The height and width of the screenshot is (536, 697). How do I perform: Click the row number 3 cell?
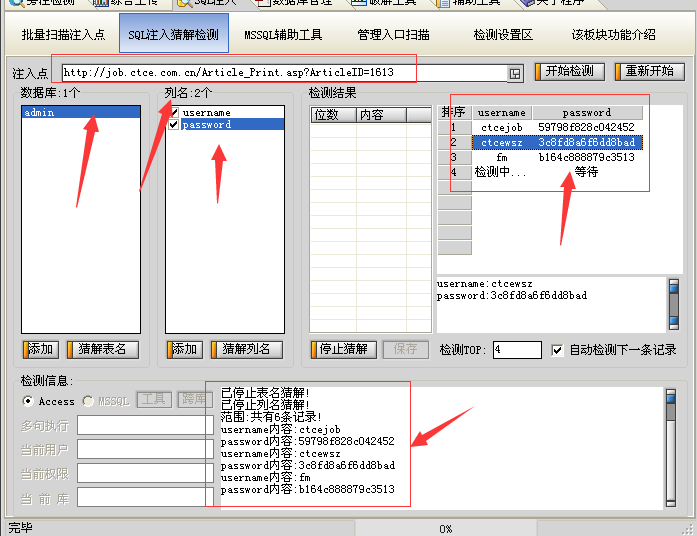tap(454, 157)
